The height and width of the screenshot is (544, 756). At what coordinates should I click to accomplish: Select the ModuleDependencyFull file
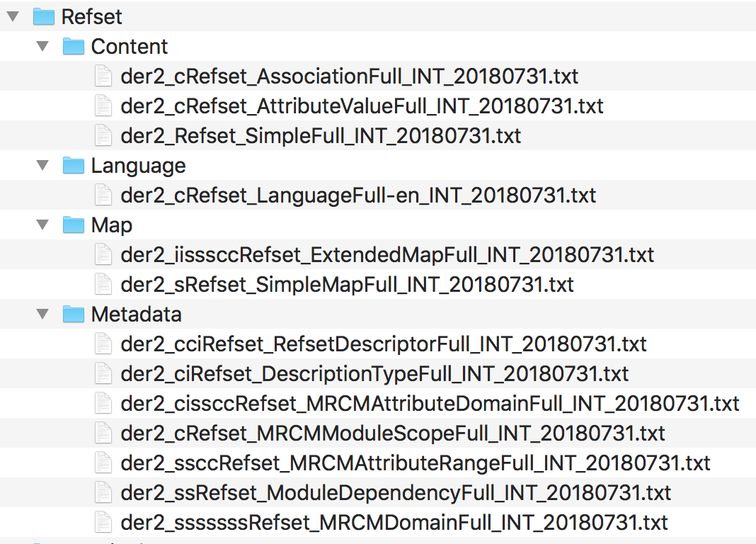(x=396, y=493)
